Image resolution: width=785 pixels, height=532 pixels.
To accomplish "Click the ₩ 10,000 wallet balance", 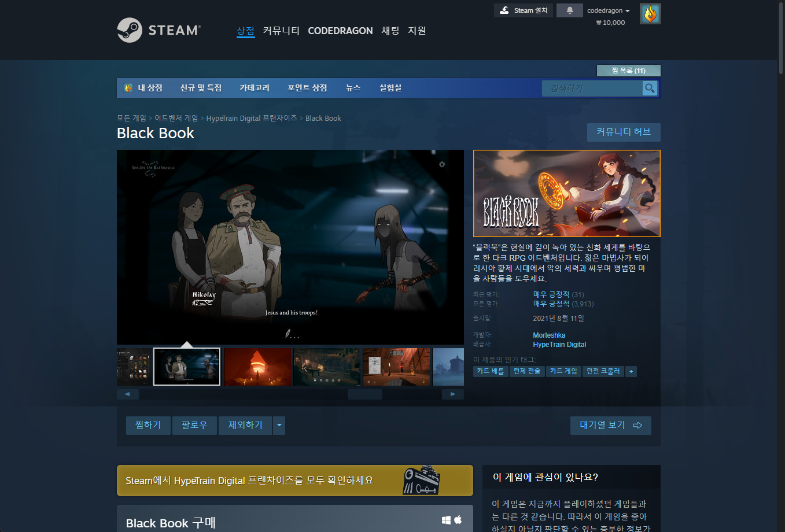I will point(611,23).
